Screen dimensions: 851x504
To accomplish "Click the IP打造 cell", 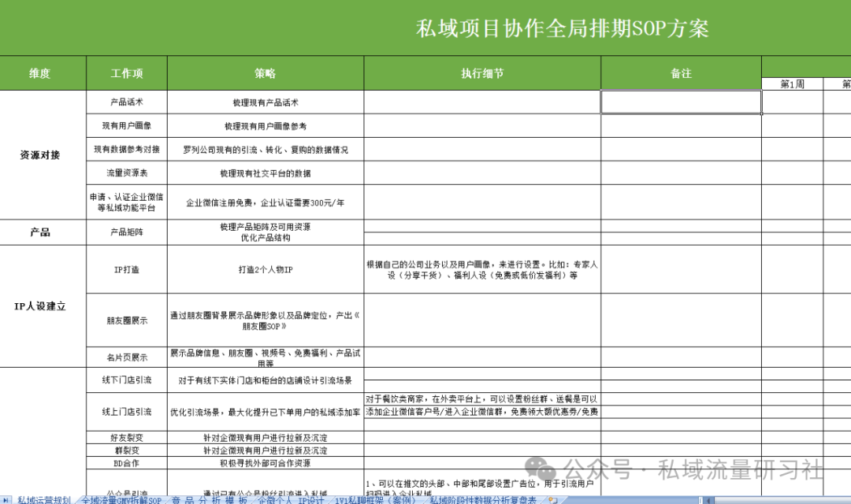I will point(127,269).
